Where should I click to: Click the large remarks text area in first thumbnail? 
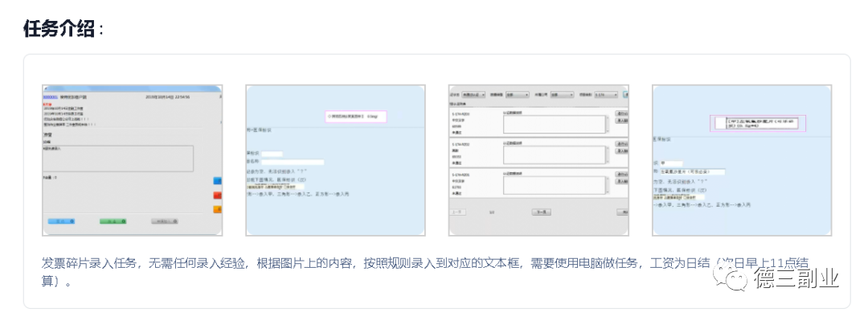tap(118, 158)
